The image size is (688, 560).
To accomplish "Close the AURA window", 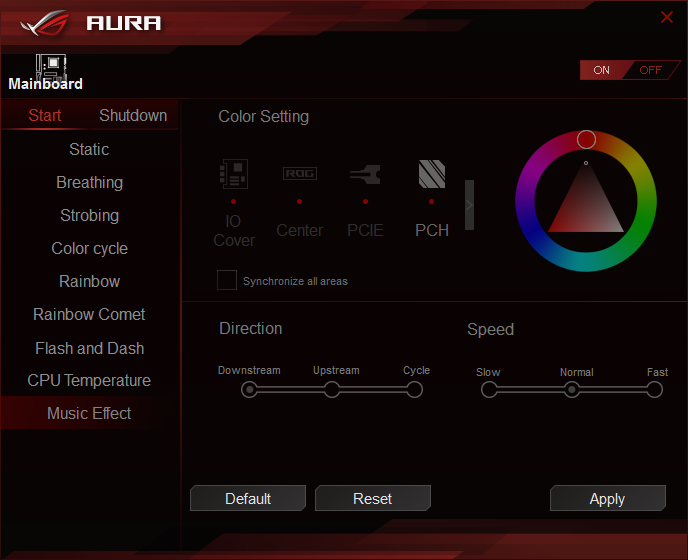I will coord(666,17).
